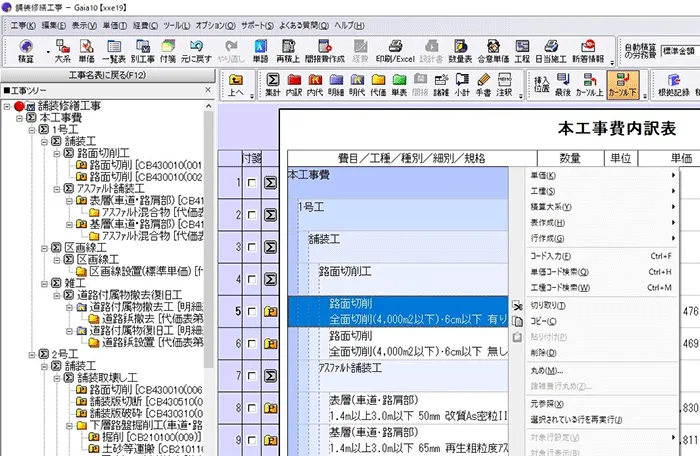Click the 内代 folder icon

[315, 84]
